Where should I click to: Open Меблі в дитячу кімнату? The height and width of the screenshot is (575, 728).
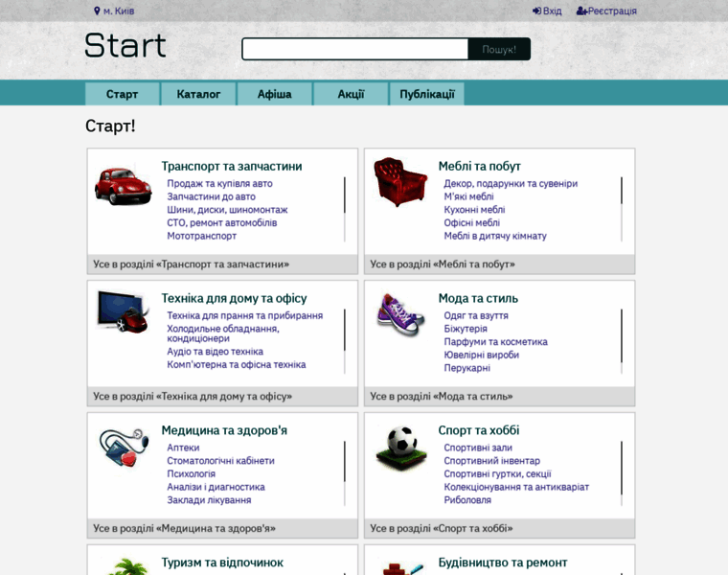(x=495, y=236)
